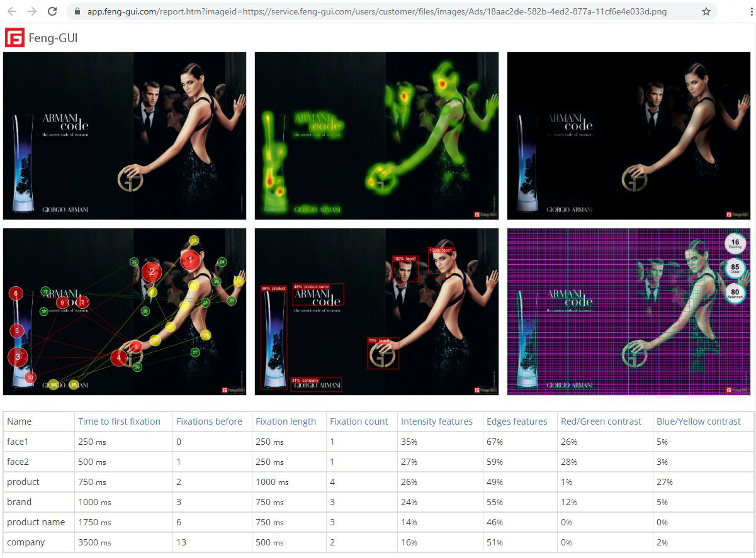
Task: Click the 75% brand AOI box
Action: (x=383, y=354)
